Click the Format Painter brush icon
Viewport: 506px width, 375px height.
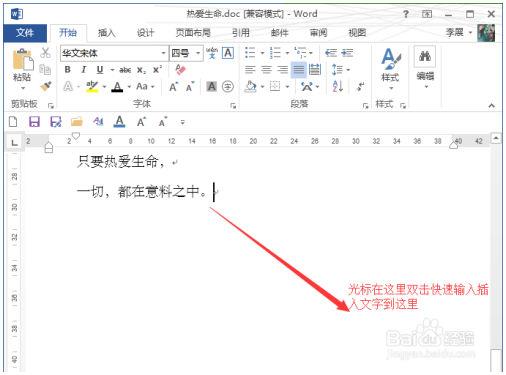(x=45, y=86)
